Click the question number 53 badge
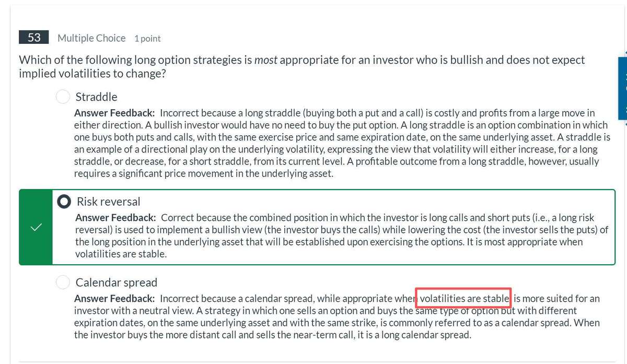Image resolution: width=627 pixels, height=364 pixels. [x=34, y=38]
